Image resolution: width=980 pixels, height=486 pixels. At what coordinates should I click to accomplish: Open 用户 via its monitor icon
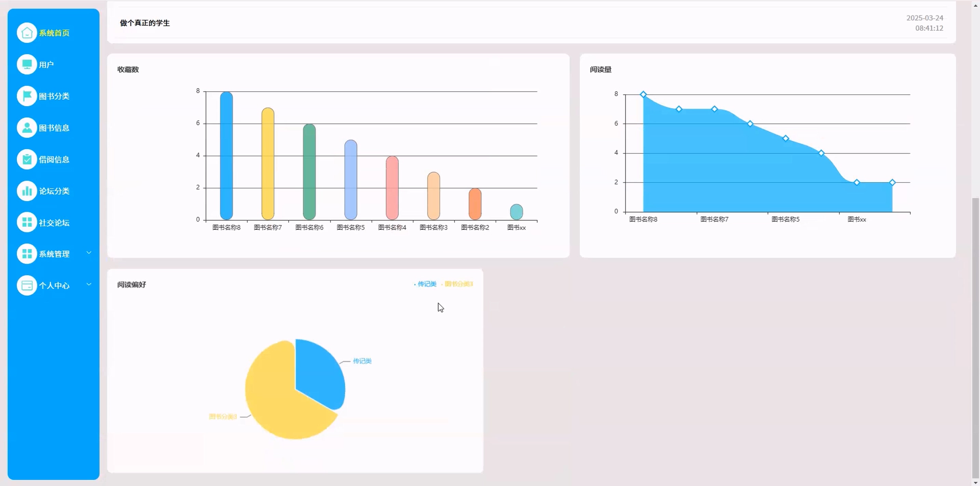coord(27,65)
